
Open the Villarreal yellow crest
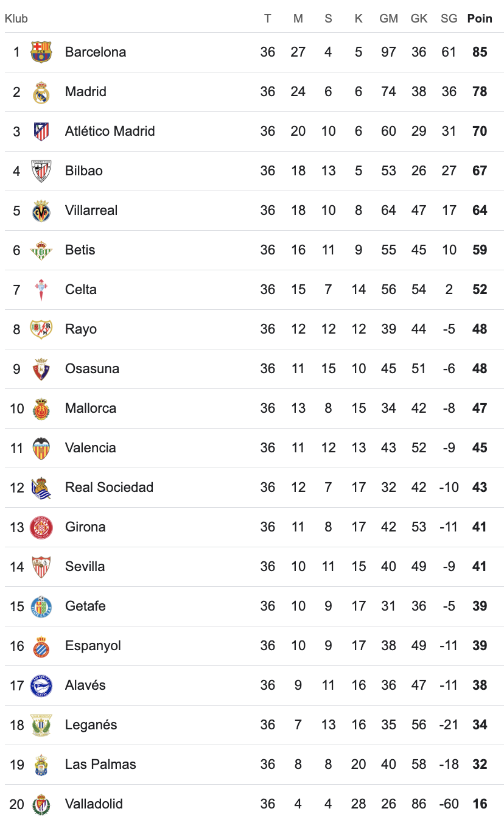tap(41, 211)
